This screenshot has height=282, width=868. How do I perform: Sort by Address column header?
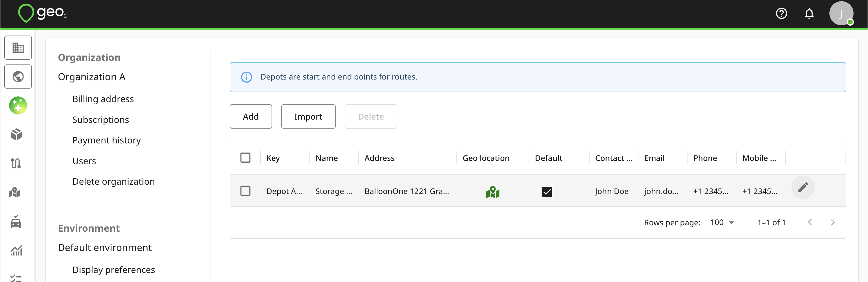pos(379,158)
